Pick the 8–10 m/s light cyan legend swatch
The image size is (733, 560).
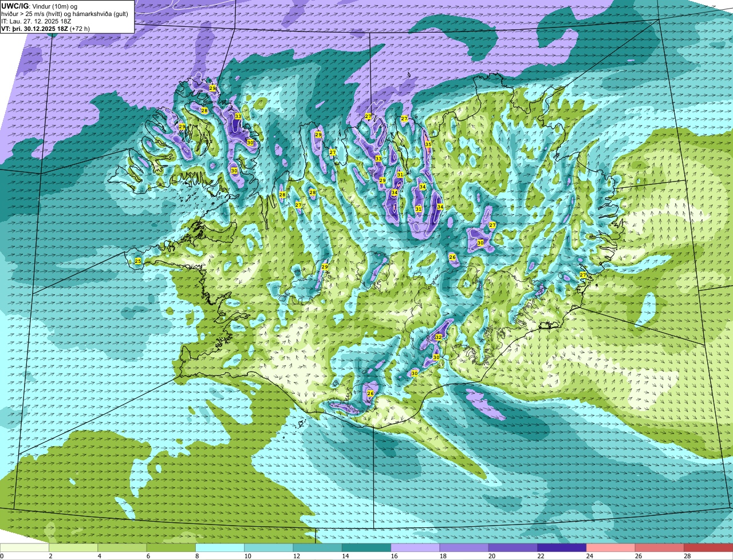[220, 548]
